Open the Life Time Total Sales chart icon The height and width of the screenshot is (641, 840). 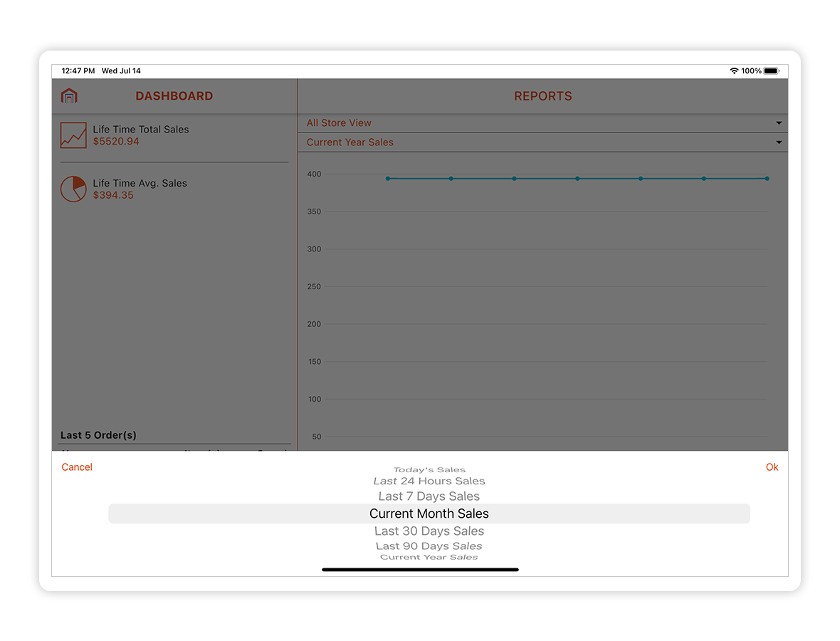73,135
